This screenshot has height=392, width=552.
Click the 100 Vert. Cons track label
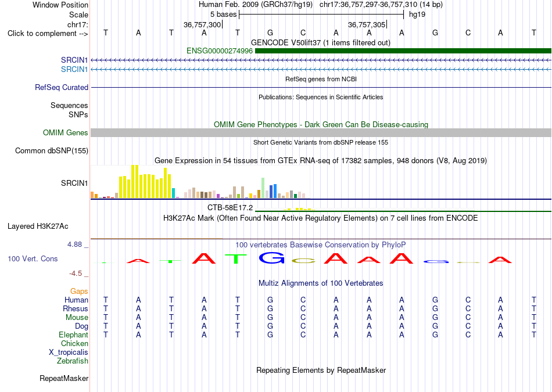[33, 258]
